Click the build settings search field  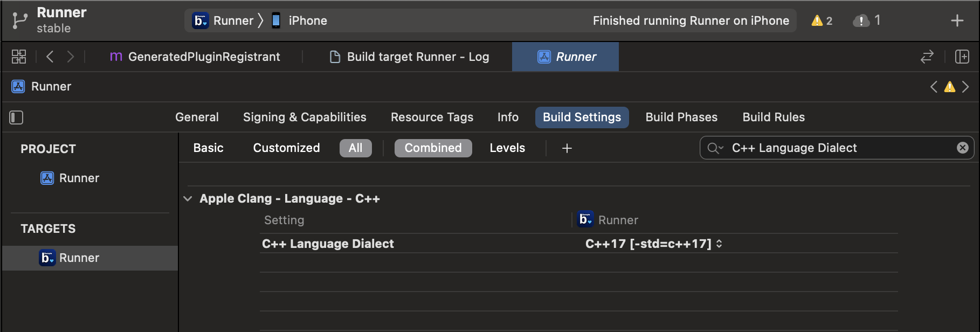pyautogui.click(x=837, y=148)
